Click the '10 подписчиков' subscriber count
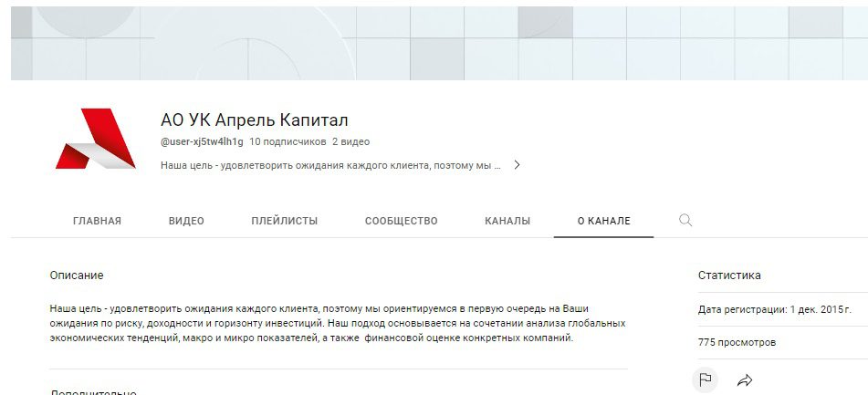 point(288,141)
